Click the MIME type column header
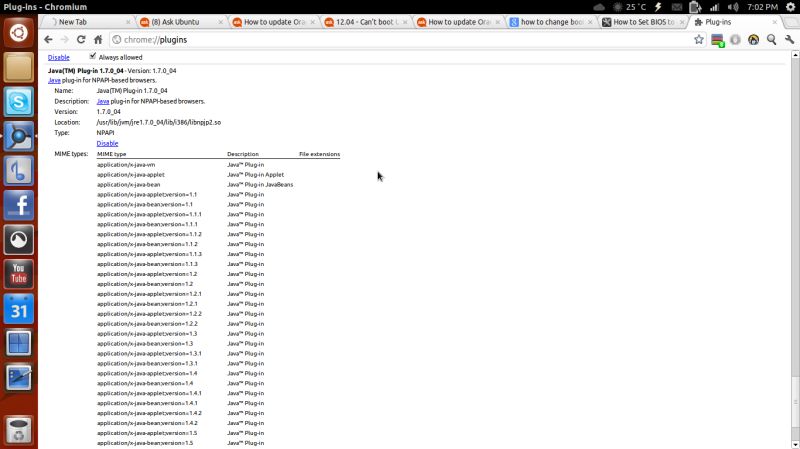Screen dimensions: 800x449 (112, 154)
